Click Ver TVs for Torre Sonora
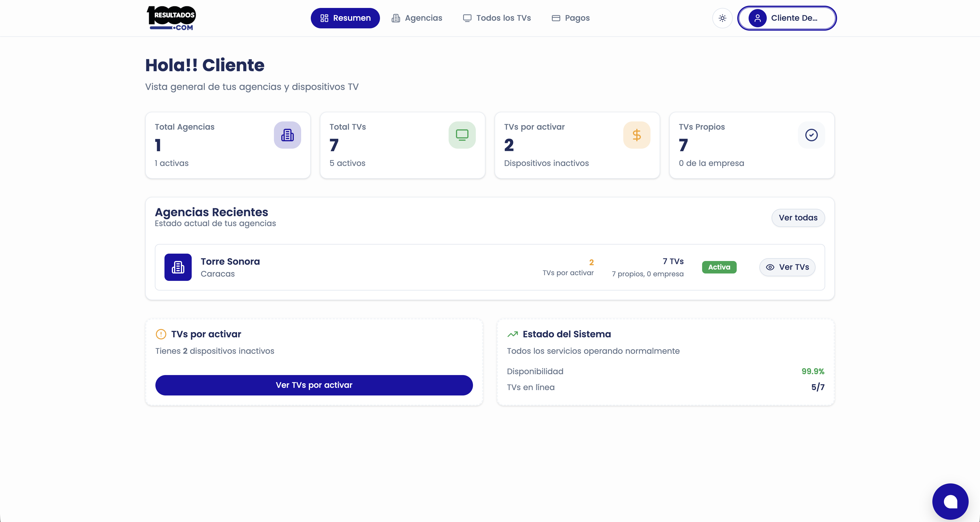 coord(787,267)
